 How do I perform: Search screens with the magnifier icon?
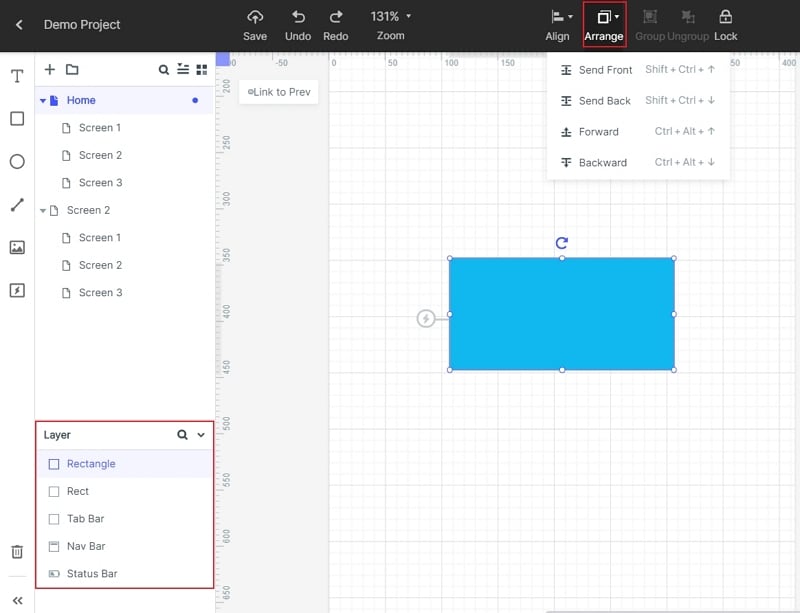tap(163, 69)
